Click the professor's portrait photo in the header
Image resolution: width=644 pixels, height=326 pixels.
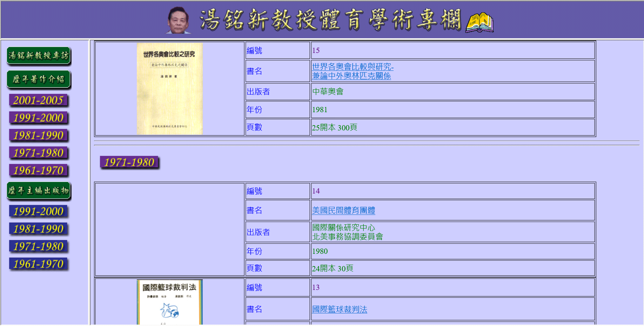(179, 20)
